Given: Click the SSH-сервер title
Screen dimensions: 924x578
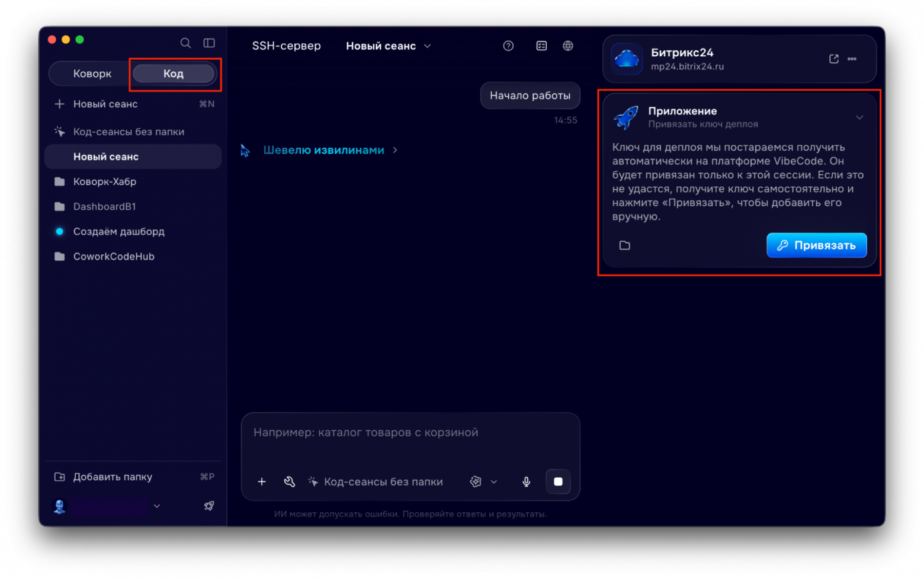Looking at the screenshot, I should pyautogui.click(x=286, y=46).
